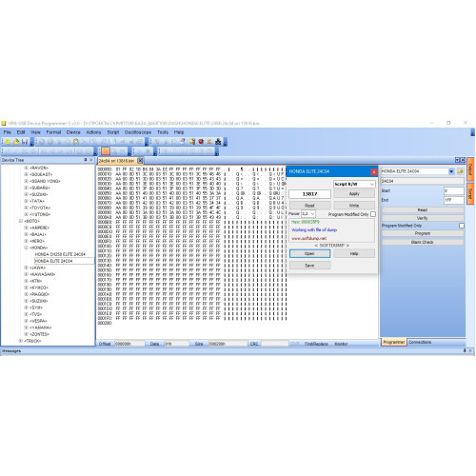Click the editor tab list arrow icon
This screenshot has width=476, height=476.
point(457,160)
